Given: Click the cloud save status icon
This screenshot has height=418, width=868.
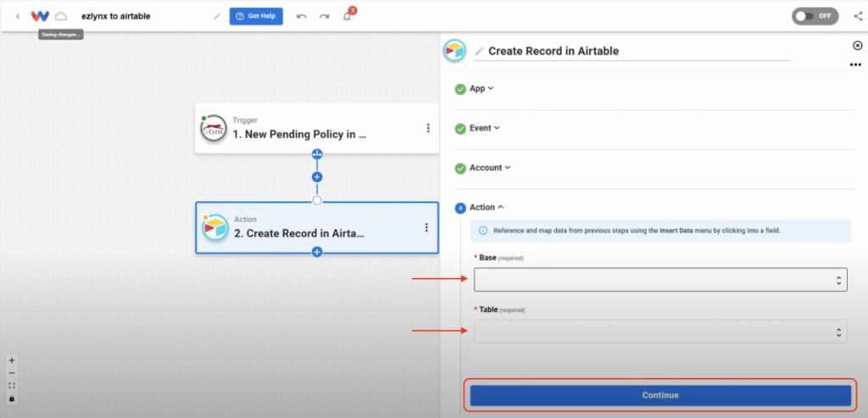Looking at the screenshot, I should 61,16.
